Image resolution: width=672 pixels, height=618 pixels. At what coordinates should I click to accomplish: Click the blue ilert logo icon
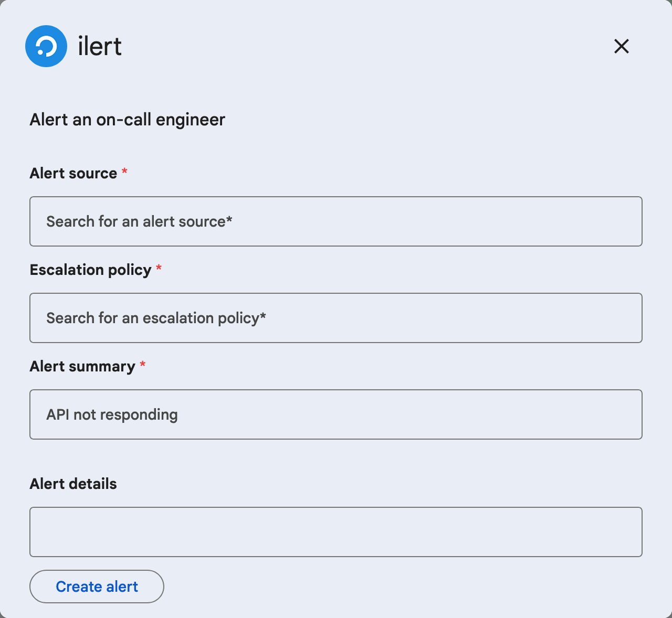tap(46, 46)
